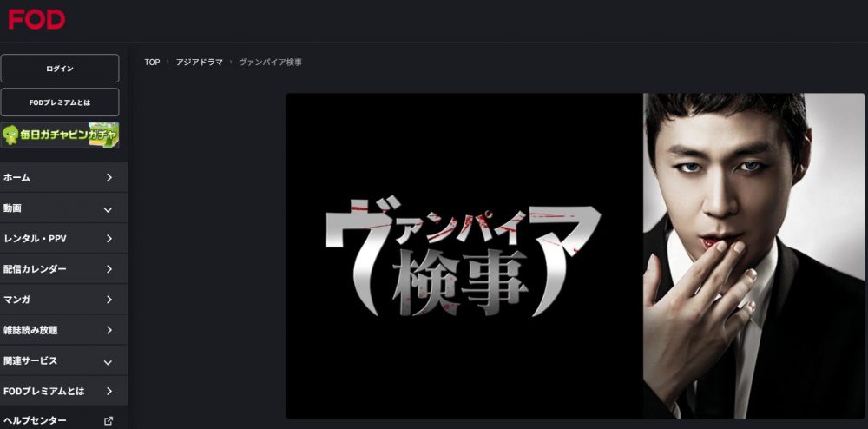Click the ヴァンパイア検事 key visual image
Image resolution: width=868 pixels, height=429 pixels.
coord(575,255)
